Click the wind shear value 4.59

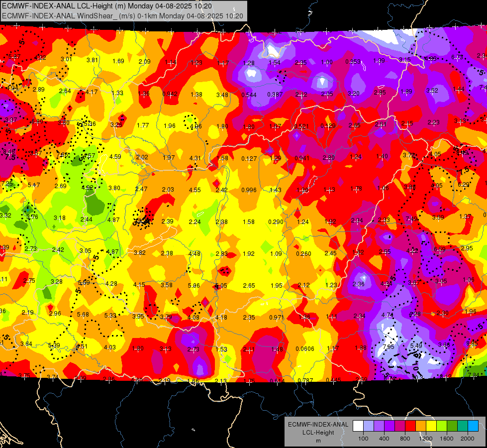tap(115, 156)
